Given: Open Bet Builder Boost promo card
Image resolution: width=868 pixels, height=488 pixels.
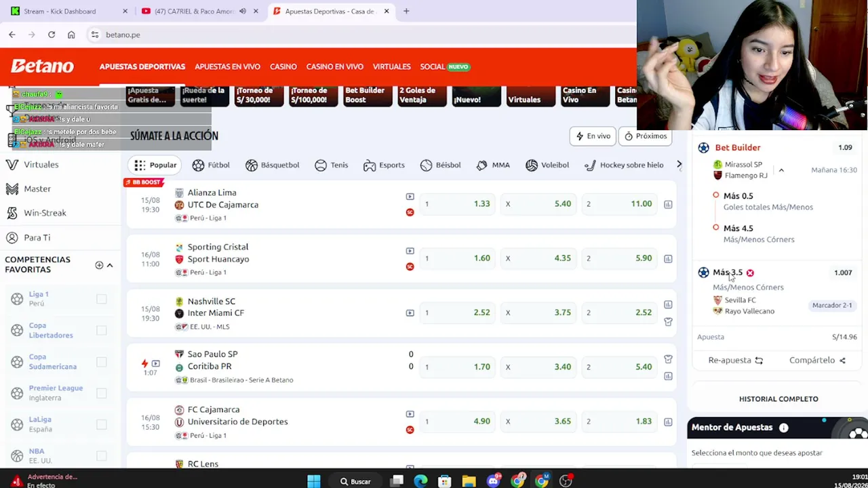Looking at the screenshot, I should [x=368, y=96].
